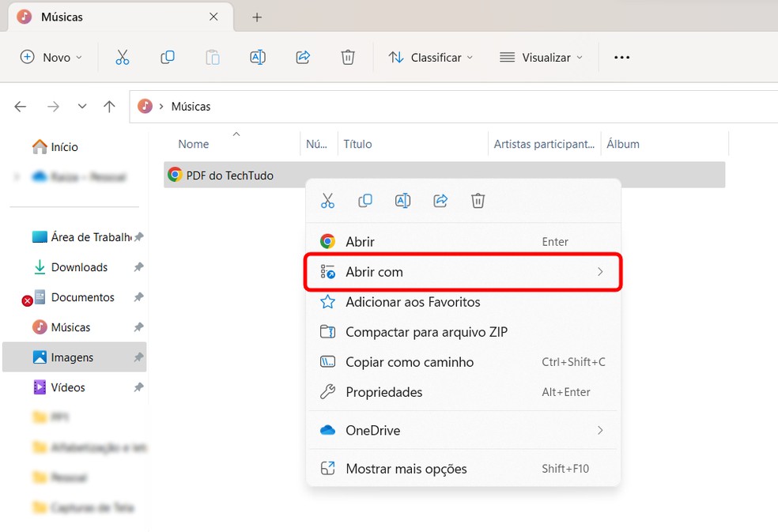
Task: Rename the file with context menu rename icon
Action: (x=402, y=200)
